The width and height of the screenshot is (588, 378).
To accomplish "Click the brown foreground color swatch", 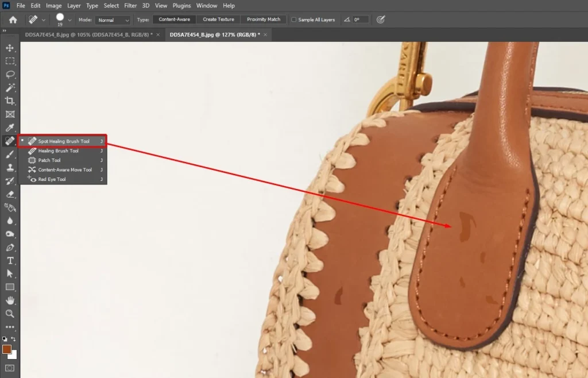I will pyautogui.click(x=7, y=349).
